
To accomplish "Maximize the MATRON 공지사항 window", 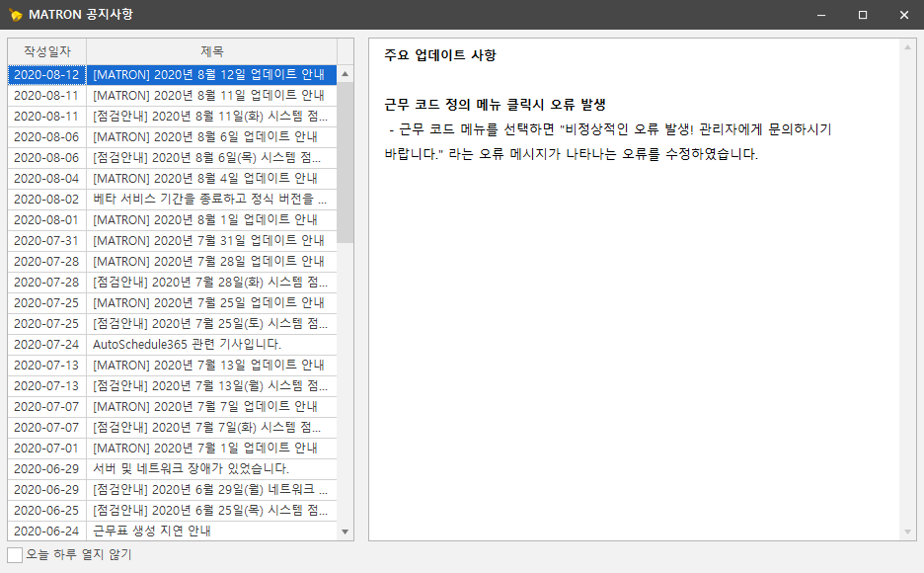I will 863,14.
